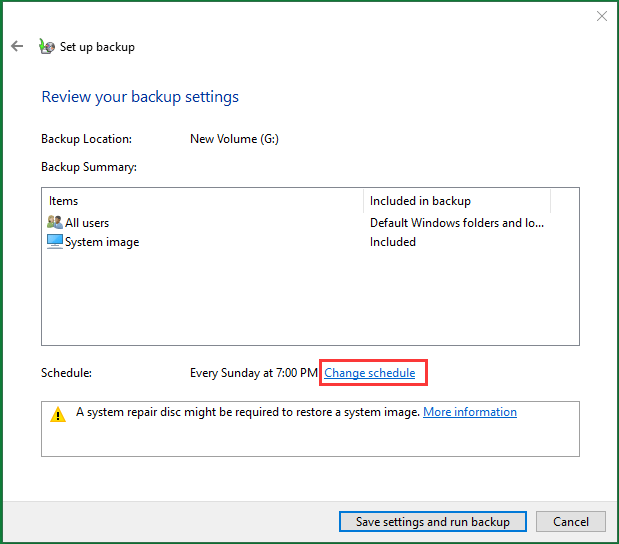Click the back arrow button
This screenshot has width=619, height=544.
coord(17,46)
